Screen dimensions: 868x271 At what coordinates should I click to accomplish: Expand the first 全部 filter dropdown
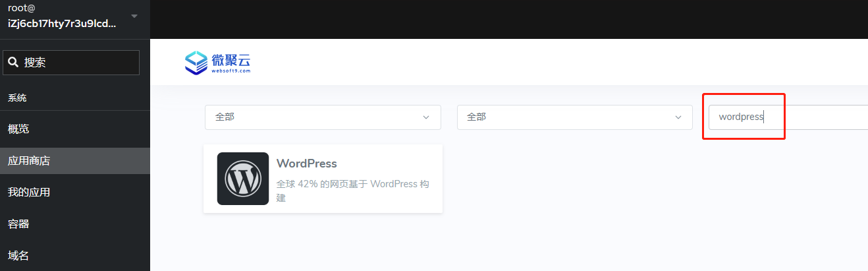(322, 117)
